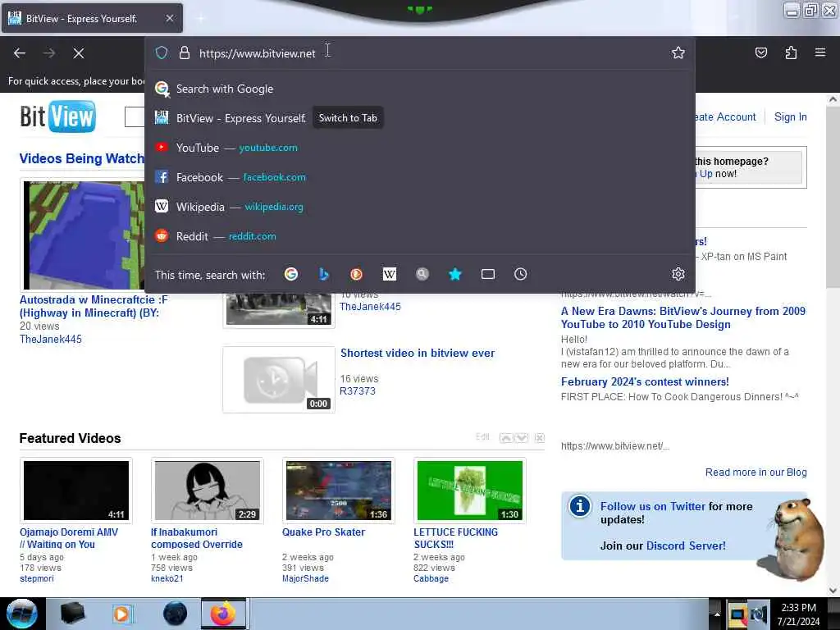Open the Minecraft highway video thumbnail

(x=84, y=234)
